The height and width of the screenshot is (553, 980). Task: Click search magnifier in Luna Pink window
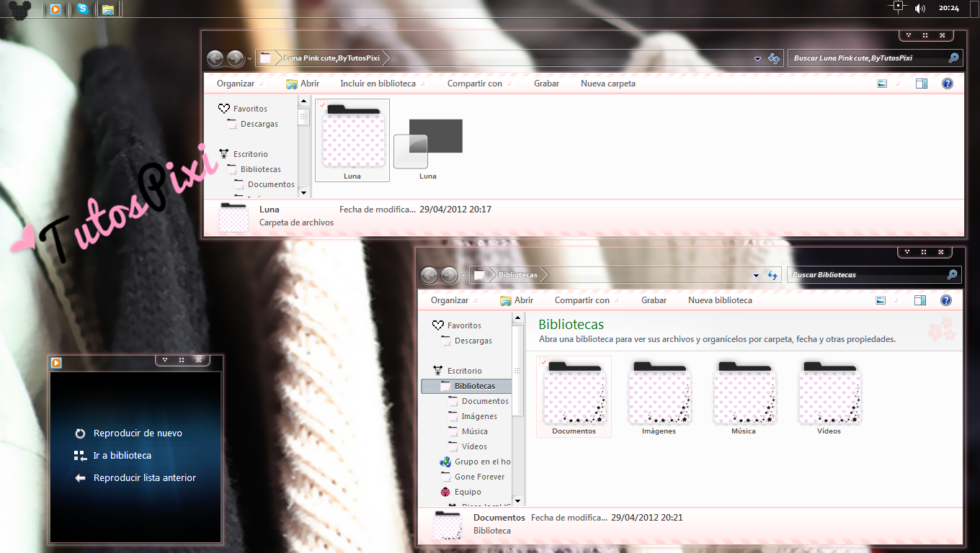point(953,58)
